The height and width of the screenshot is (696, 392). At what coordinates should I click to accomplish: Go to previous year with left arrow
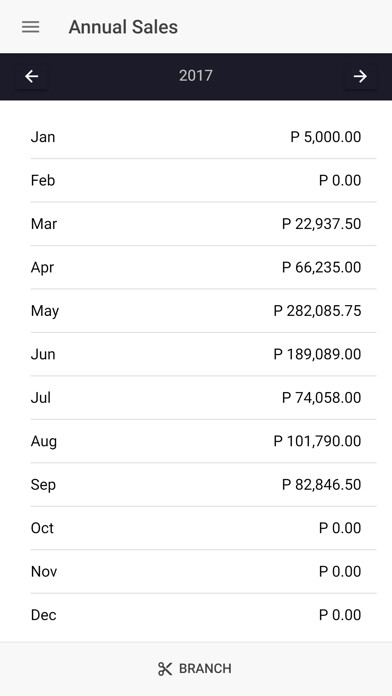point(32,76)
